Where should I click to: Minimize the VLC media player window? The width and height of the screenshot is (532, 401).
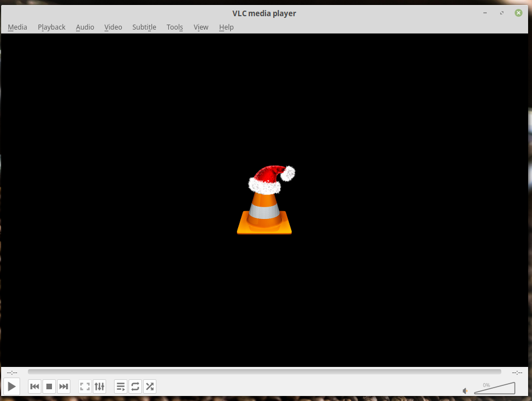485,13
